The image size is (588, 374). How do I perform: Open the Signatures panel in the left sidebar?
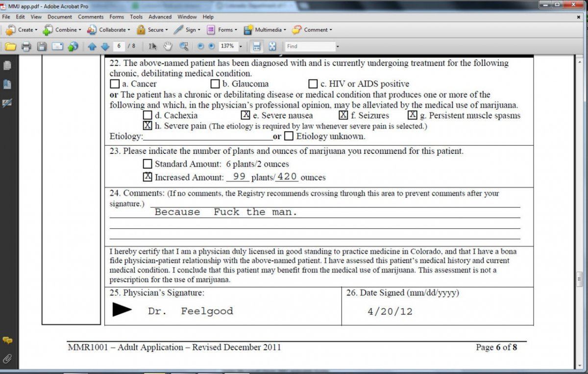click(x=7, y=103)
